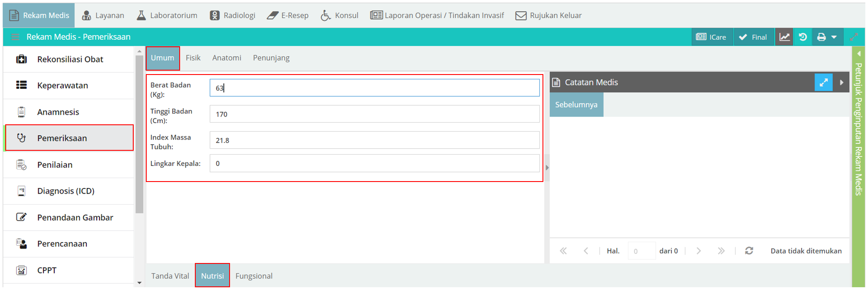Viewport: 868px width, 289px height.
Task: Expand Catatan Medis with blue arrows button
Action: (823, 82)
